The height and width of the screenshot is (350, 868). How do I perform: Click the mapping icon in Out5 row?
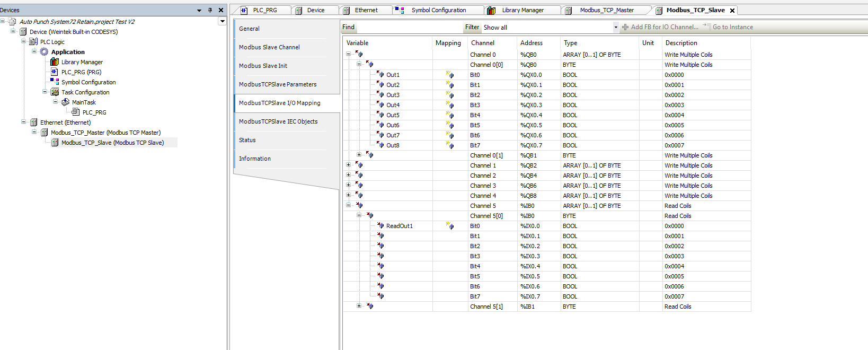pos(450,115)
